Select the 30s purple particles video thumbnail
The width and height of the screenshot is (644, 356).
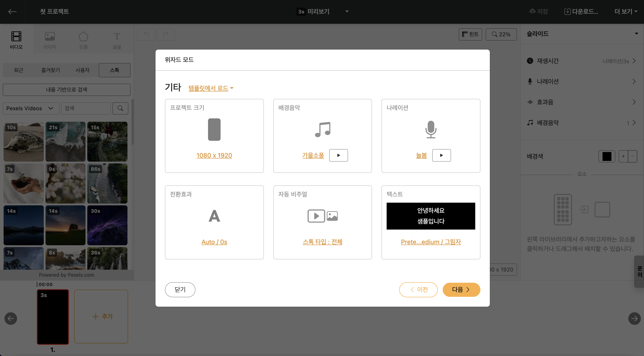pyautogui.click(x=107, y=225)
